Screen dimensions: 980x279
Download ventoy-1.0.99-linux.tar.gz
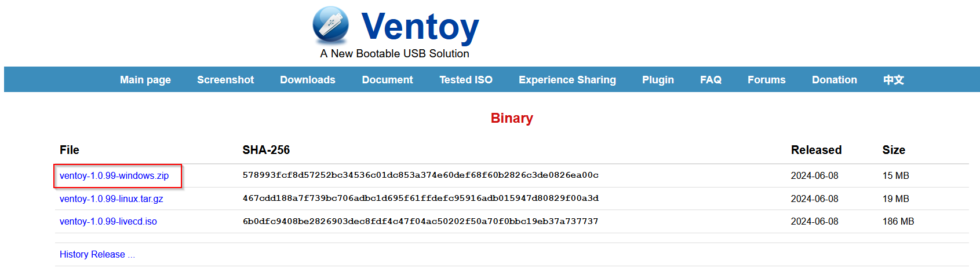tap(111, 199)
